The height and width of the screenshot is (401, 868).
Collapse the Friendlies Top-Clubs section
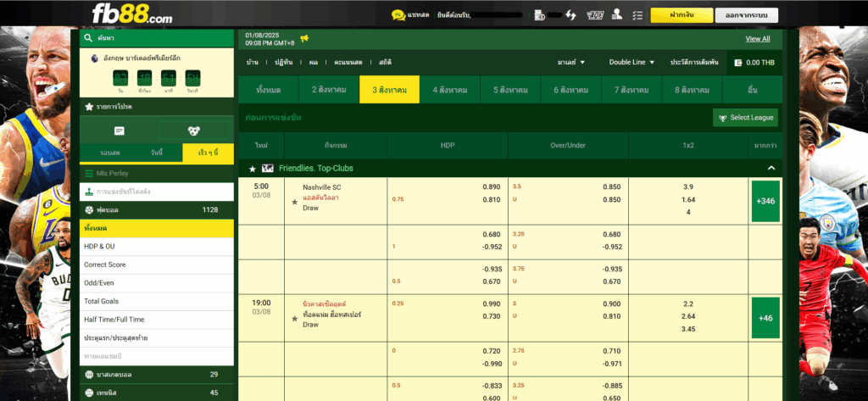tap(771, 169)
